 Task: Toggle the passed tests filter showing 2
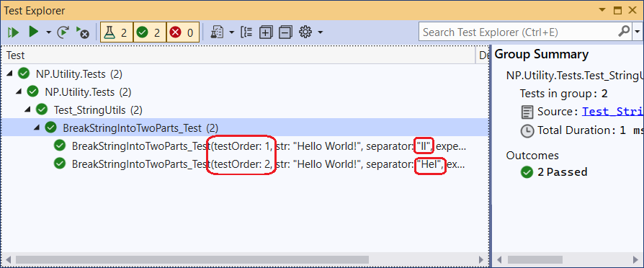(x=150, y=32)
